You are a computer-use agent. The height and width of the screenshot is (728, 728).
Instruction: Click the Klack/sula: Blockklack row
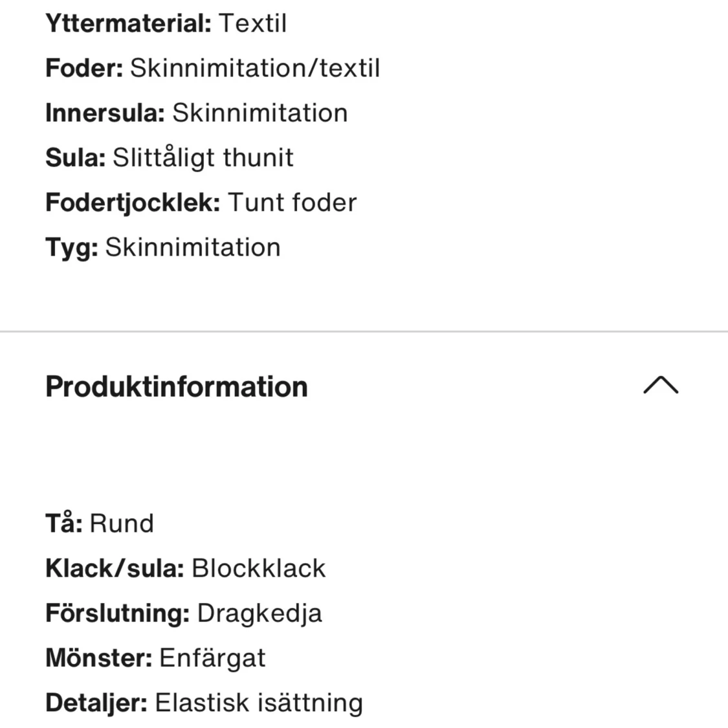pyautogui.click(x=185, y=568)
